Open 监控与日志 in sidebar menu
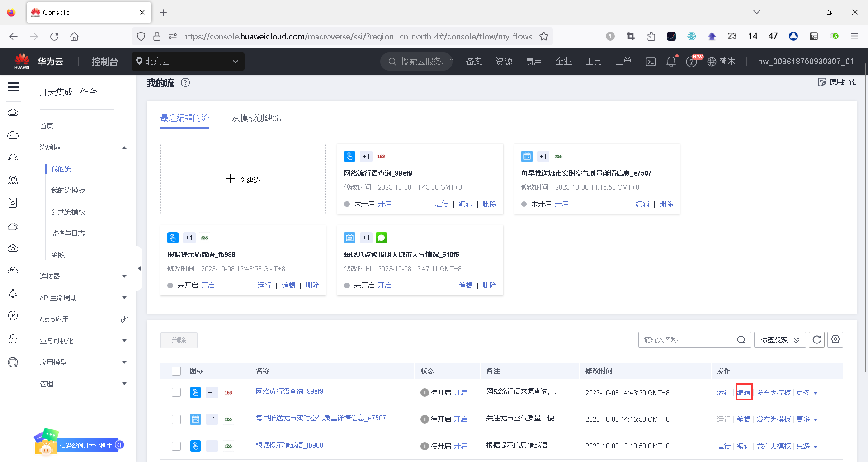The width and height of the screenshot is (868, 462). pyautogui.click(x=68, y=233)
